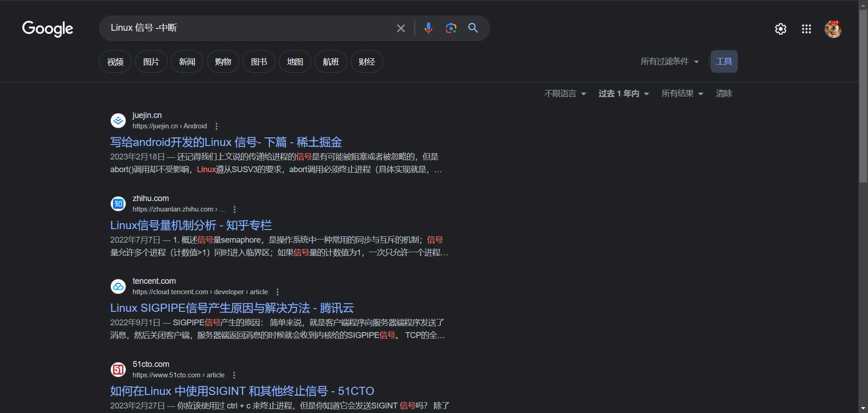
Task: Open the 不限语言 language dropdown
Action: click(565, 94)
